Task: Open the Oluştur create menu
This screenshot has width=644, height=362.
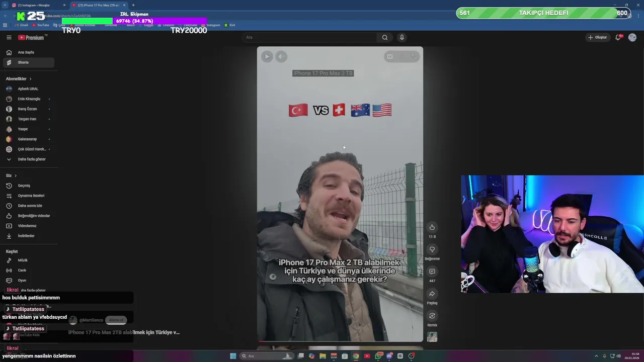Action: tap(597, 37)
